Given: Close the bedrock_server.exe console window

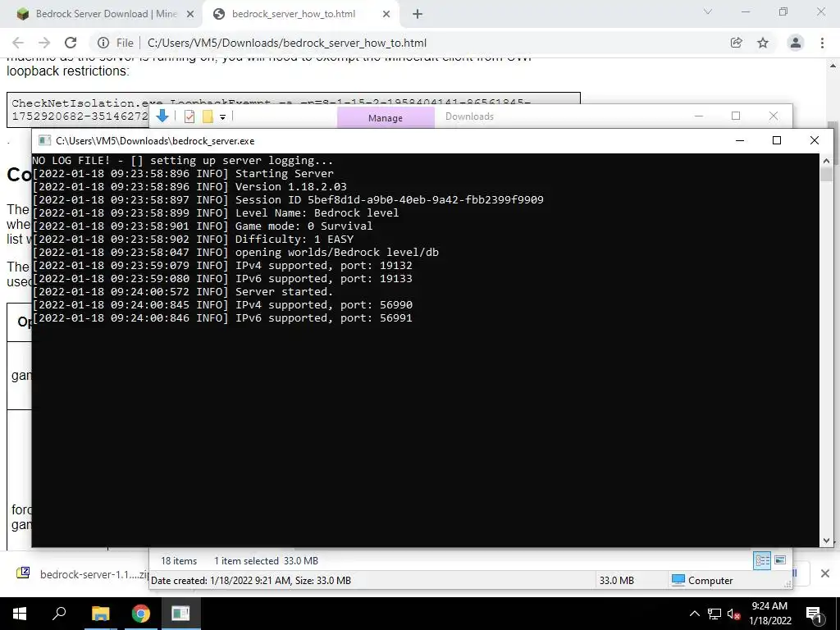Looking at the screenshot, I should point(815,140).
